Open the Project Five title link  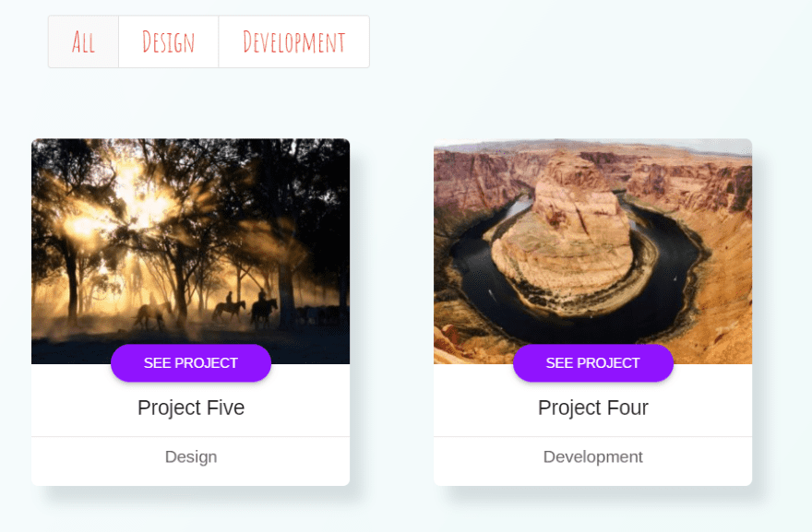191,408
